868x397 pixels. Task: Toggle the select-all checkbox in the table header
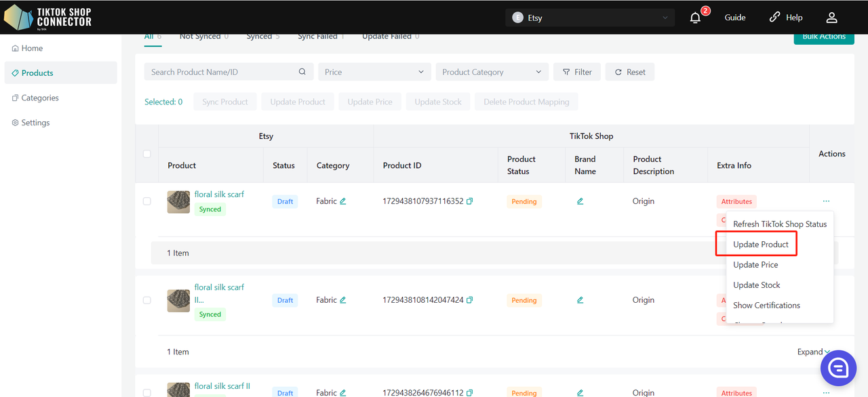(x=146, y=154)
